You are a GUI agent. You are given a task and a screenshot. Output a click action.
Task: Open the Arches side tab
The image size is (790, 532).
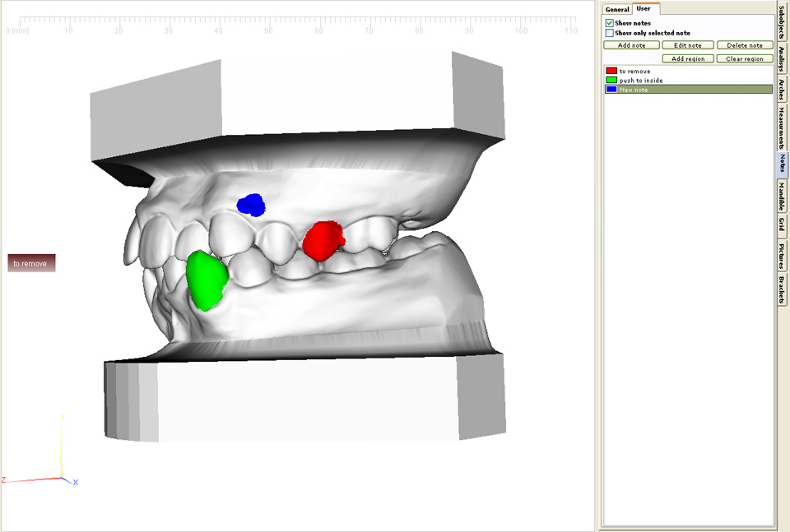point(782,89)
